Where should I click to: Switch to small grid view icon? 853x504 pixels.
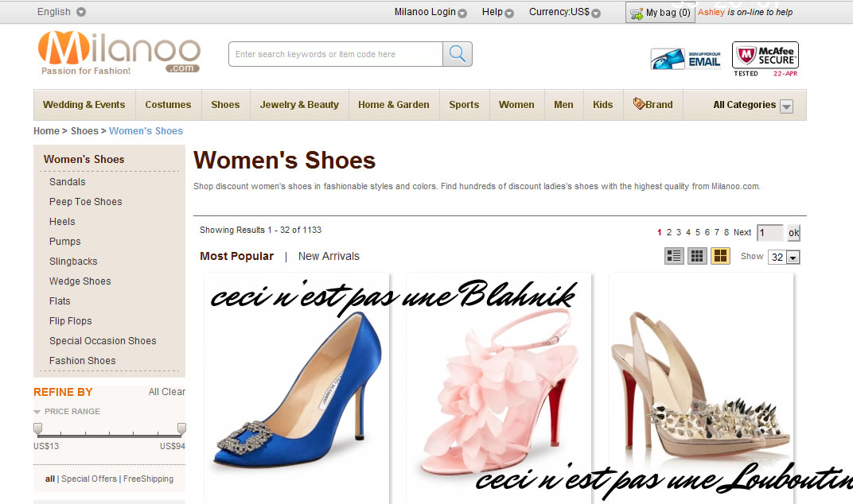pos(697,256)
